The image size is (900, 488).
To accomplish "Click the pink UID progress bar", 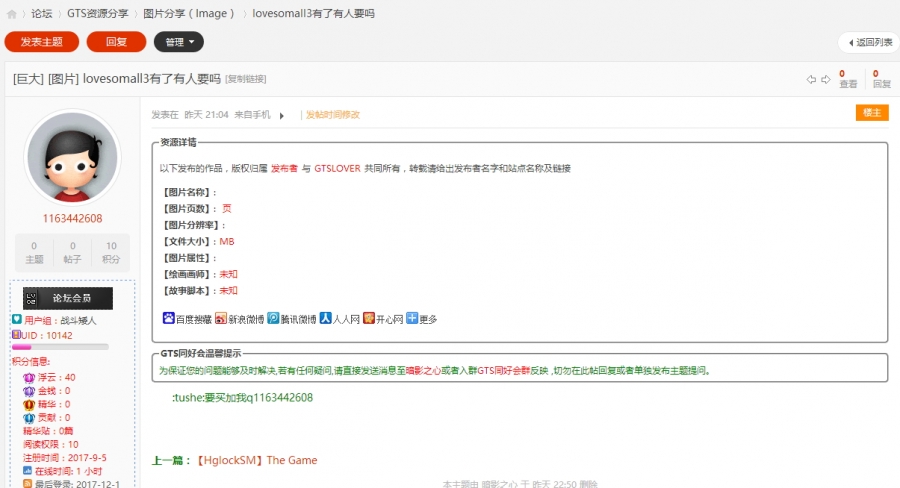I will click(60, 347).
